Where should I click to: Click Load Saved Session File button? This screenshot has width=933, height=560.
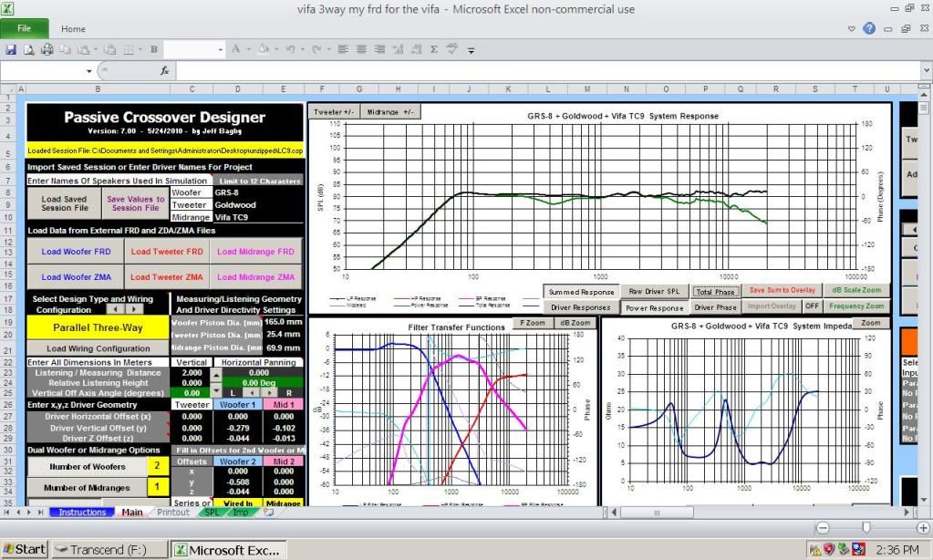[64, 203]
